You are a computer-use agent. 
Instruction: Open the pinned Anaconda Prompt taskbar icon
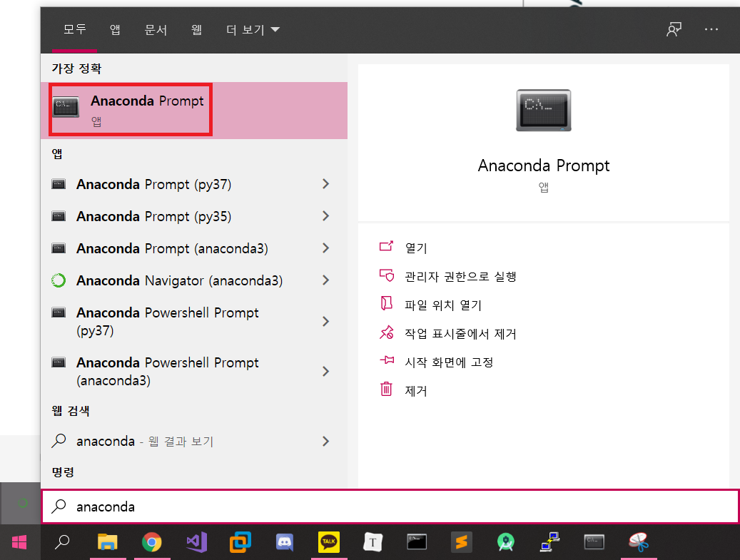coord(594,542)
